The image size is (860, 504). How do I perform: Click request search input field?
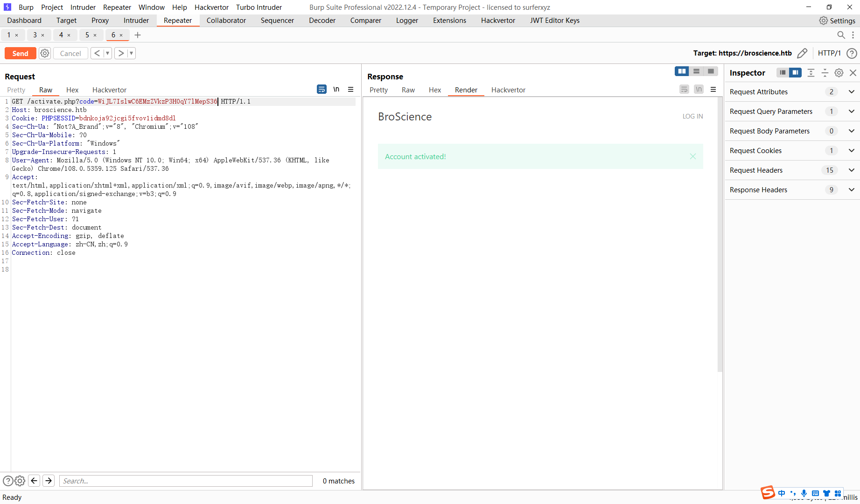[186, 481]
